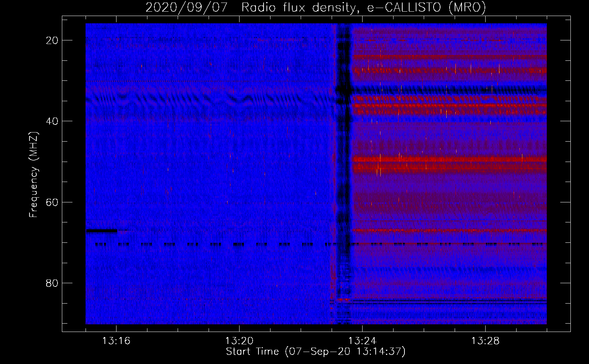Click the 13:20 time tick label

point(239,341)
